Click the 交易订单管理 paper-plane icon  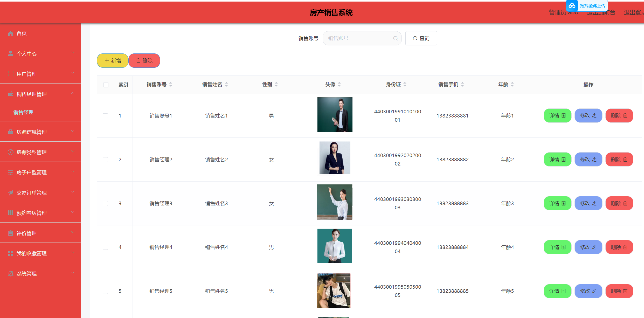pyautogui.click(x=11, y=192)
